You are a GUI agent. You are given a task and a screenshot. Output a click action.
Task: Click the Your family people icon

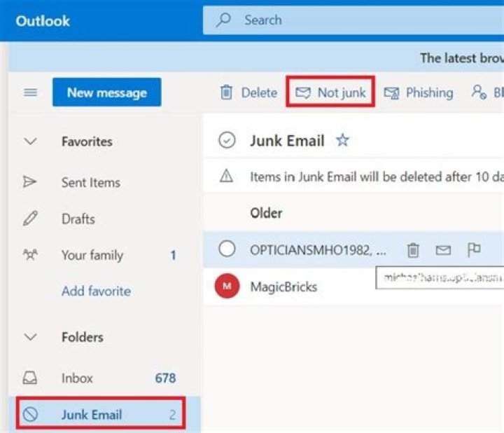[30, 254]
